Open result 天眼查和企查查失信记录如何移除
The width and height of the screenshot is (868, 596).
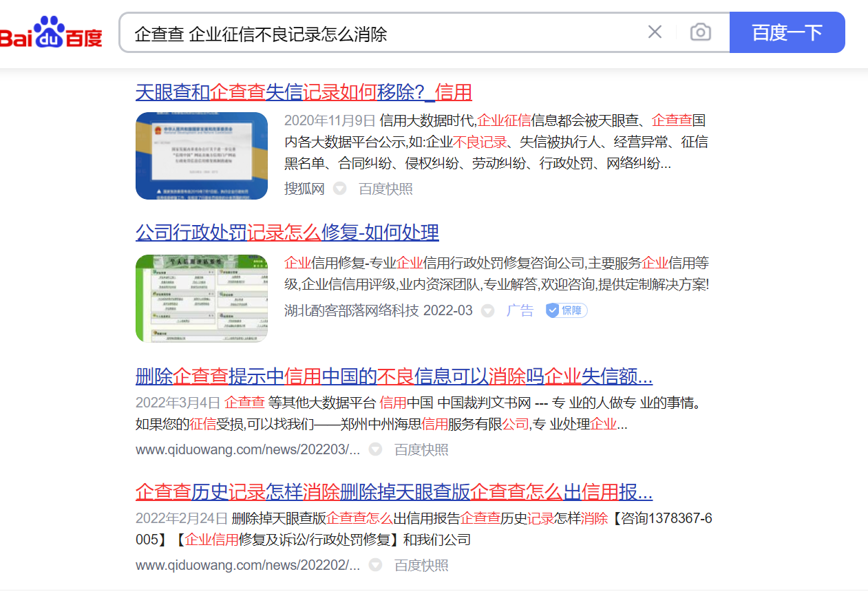304,92
